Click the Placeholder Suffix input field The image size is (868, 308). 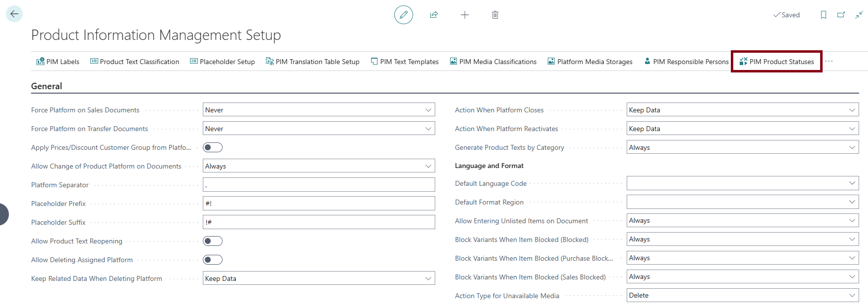click(319, 222)
